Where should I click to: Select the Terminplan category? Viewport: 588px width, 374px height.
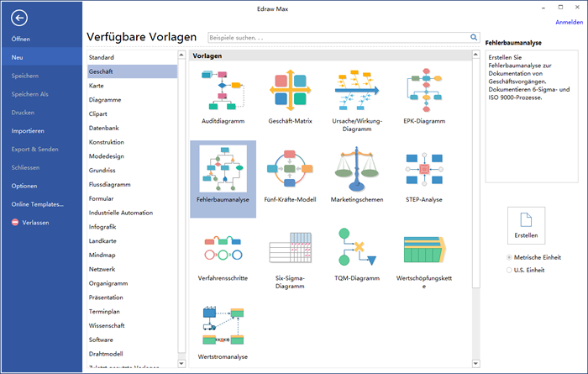(x=132, y=312)
